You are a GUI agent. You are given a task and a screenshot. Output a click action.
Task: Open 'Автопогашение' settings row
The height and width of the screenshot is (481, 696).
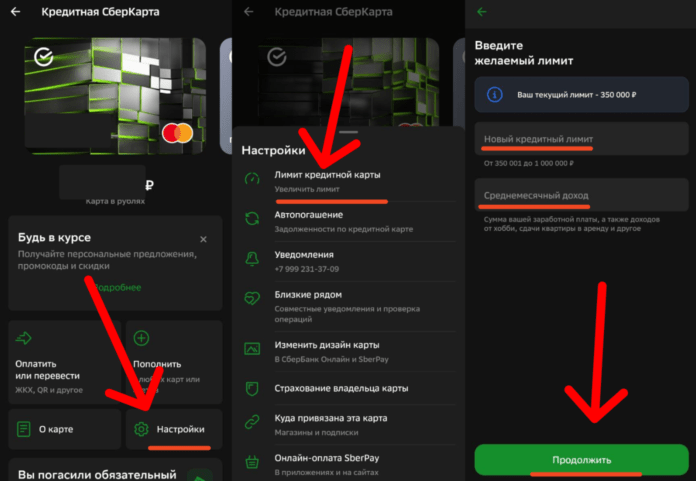[348, 221]
